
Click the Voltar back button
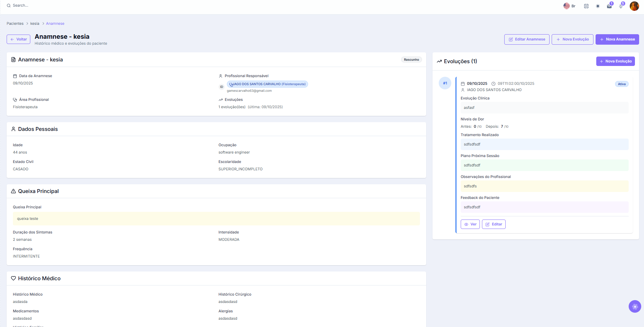point(18,39)
